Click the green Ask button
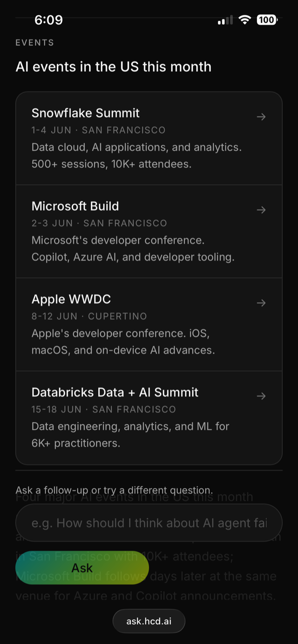The height and width of the screenshot is (644, 298). (82, 568)
